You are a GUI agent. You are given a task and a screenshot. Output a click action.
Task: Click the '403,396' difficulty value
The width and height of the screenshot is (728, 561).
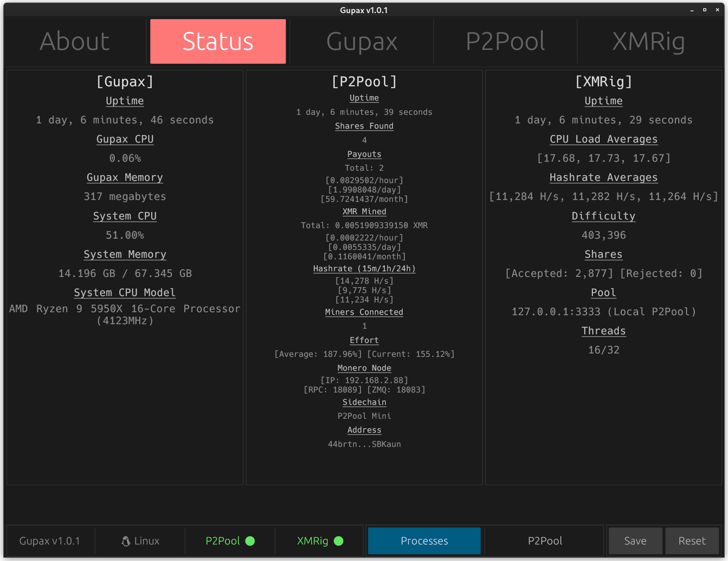604,235
